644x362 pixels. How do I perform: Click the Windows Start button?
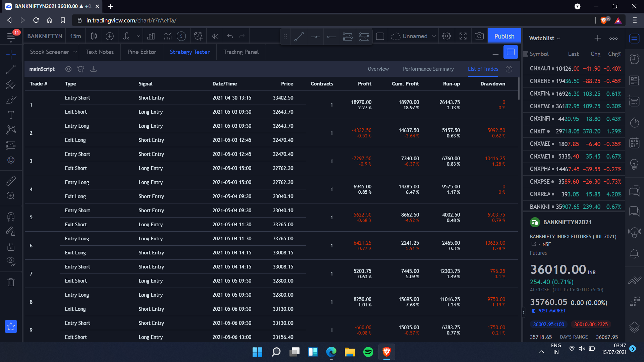(257, 352)
